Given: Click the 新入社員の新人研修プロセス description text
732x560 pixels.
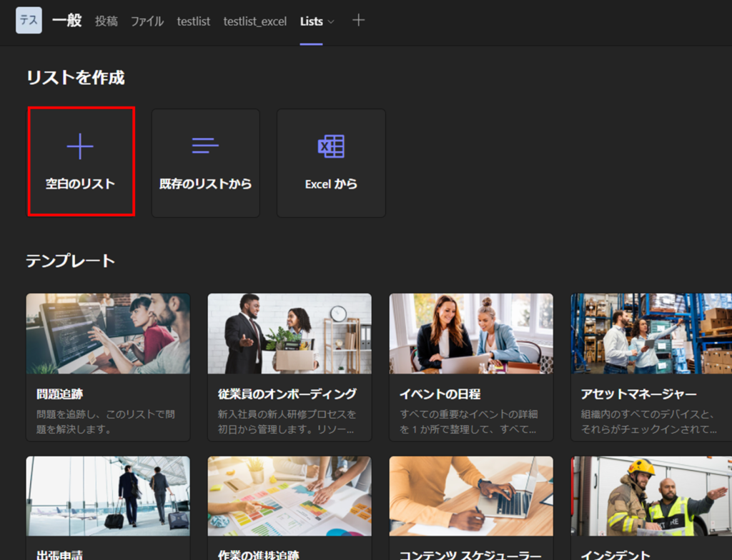Looking at the screenshot, I should coord(287,421).
